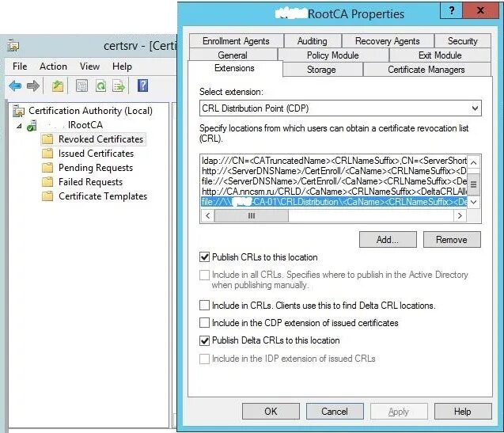Click the RootCA server icon with green check
The image size is (504, 433).
click(32, 125)
